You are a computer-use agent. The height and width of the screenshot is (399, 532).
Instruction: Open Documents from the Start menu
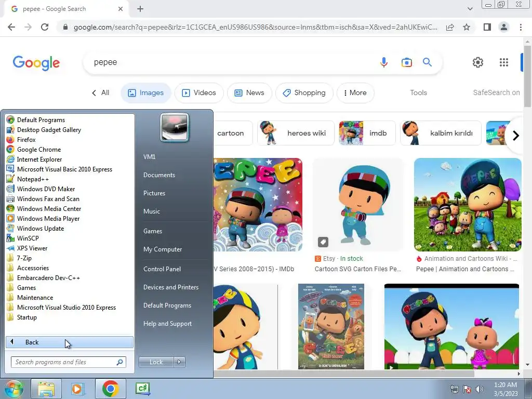click(x=159, y=175)
